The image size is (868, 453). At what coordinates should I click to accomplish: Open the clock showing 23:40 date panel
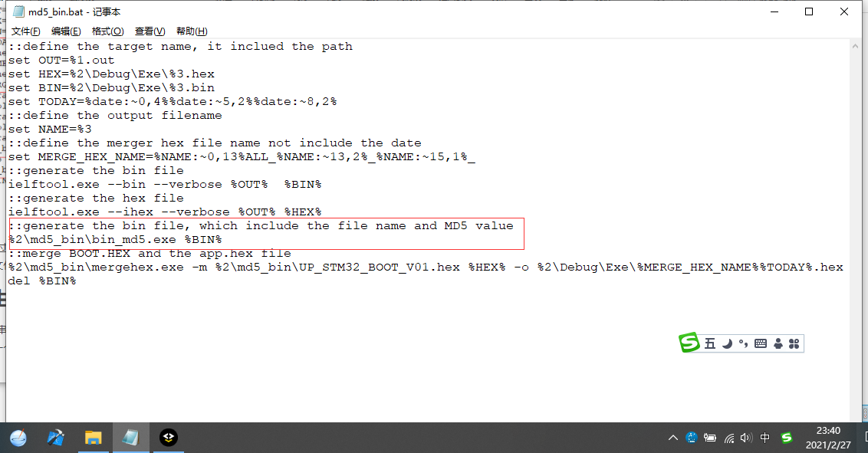(x=828, y=438)
